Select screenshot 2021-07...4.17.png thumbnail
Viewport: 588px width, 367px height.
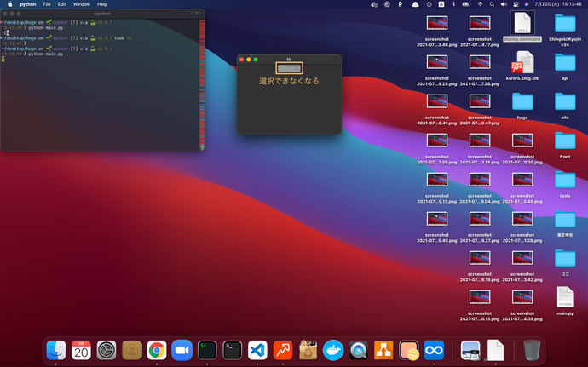point(480,23)
